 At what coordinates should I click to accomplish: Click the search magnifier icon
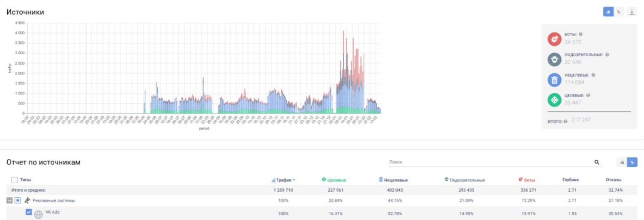click(597, 162)
